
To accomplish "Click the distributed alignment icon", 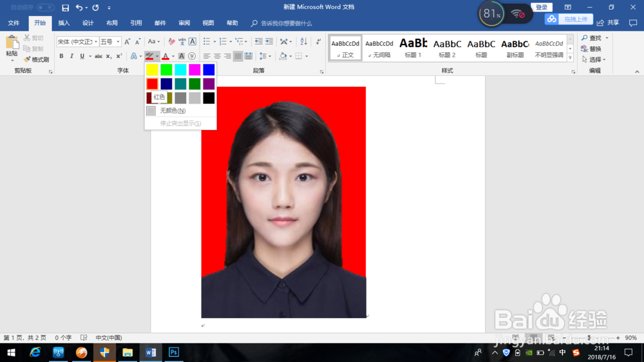I will [x=249, y=56].
